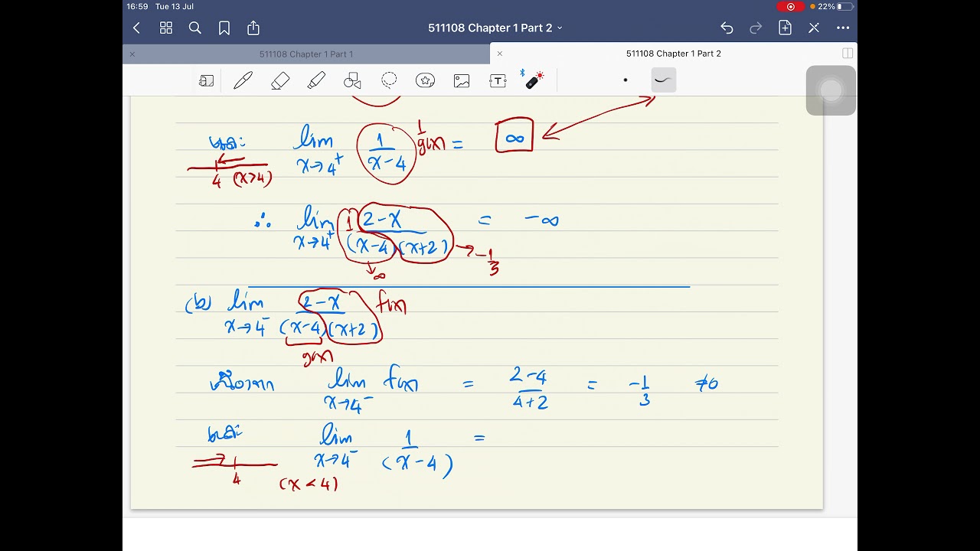Choose the dot laser pointer style
The image size is (980, 551).
coord(626,80)
